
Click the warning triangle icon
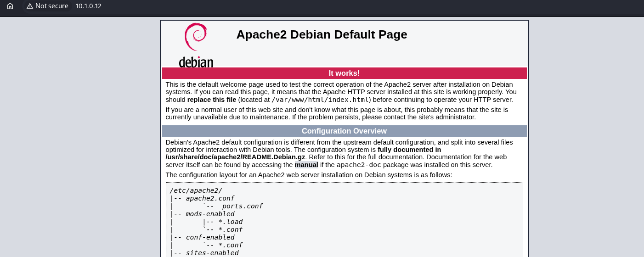click(30, 6)
